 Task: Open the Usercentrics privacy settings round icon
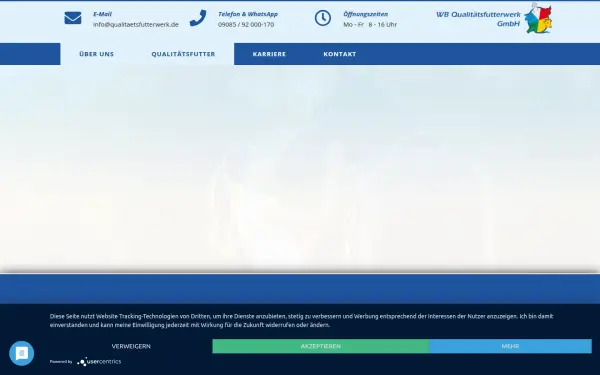(x=21, y=353)
